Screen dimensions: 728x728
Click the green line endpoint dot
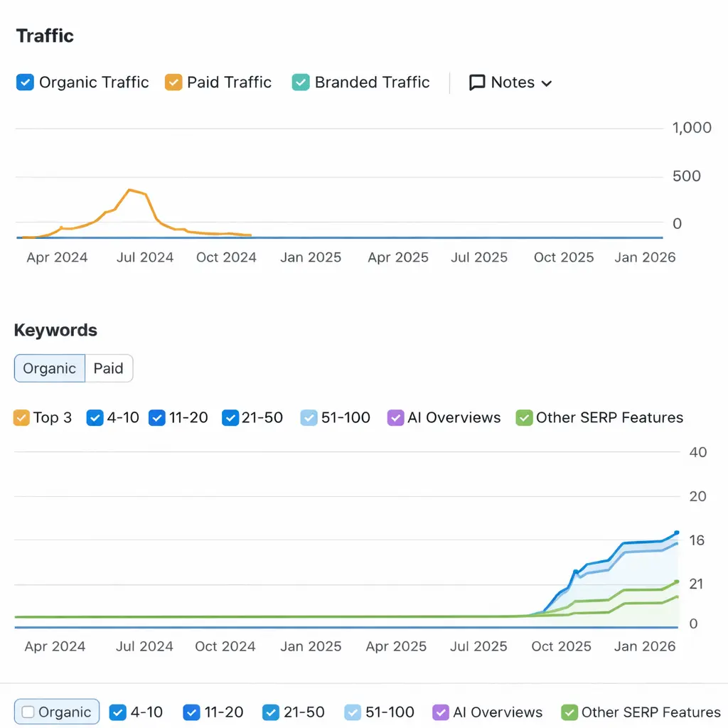coord(677,582)
